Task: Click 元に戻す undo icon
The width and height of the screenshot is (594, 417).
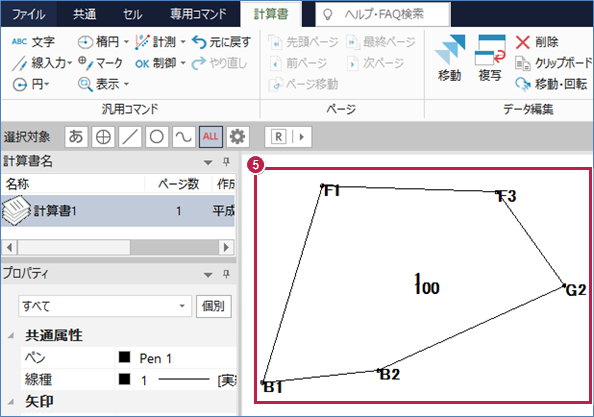Action: [199, 42]
